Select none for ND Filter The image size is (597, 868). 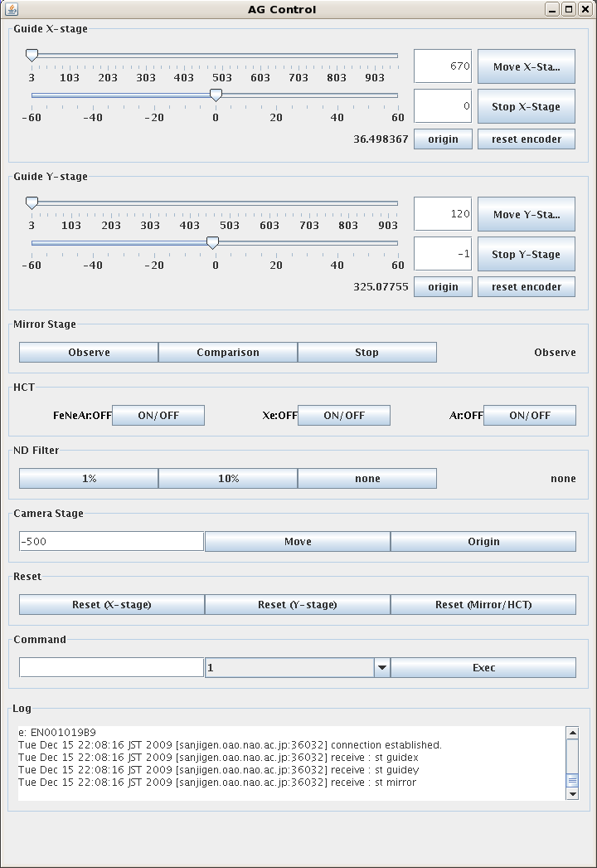(x=366, y=478)
